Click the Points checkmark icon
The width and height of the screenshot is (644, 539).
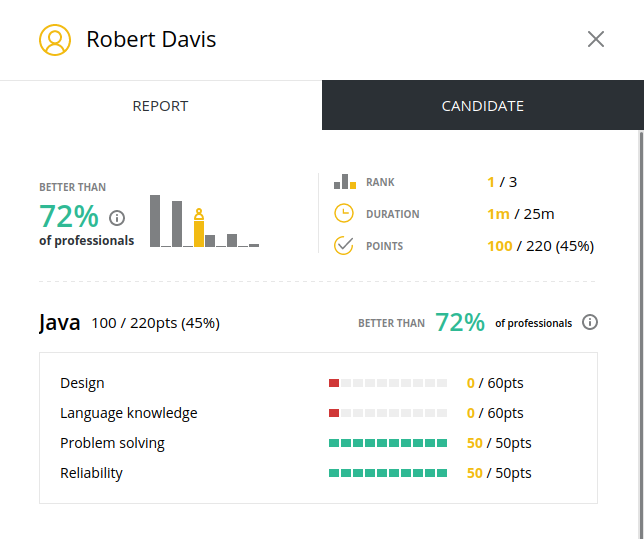344,245
